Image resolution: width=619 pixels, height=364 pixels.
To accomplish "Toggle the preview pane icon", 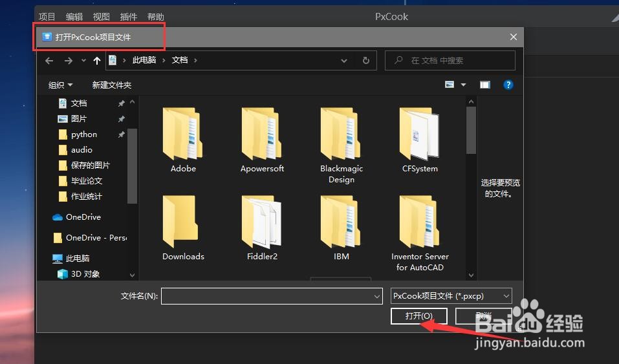I will (484, 85).
